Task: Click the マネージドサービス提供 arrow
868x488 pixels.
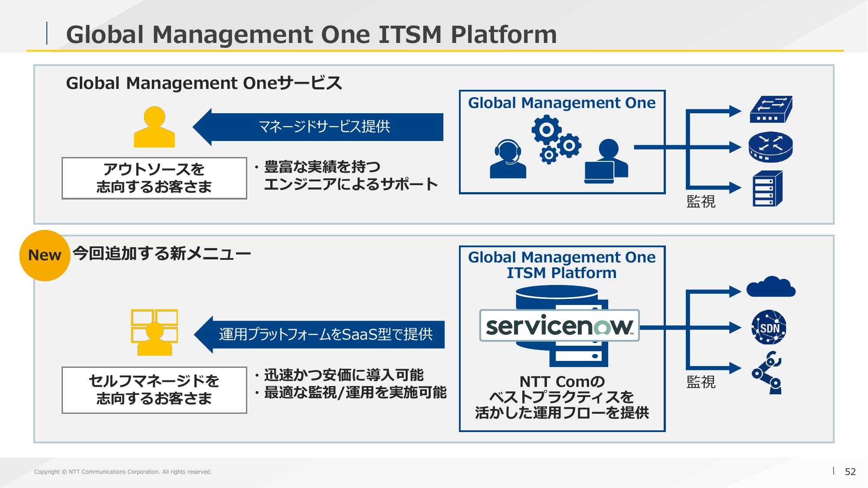Action: [x=318, y=127]
